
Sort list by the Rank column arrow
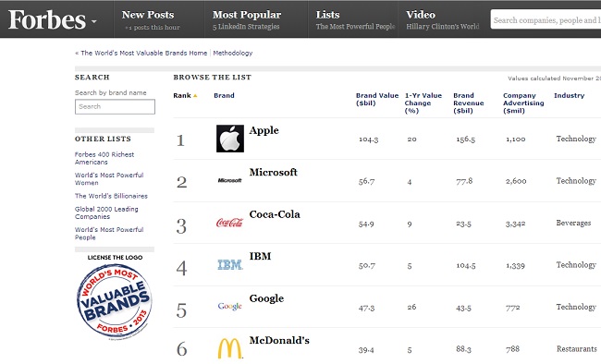click(195, 96)
